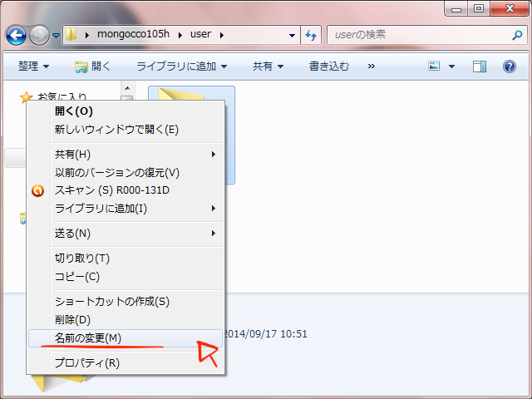
Task: Click the Forward navigation arrow button
Action: click(x=39, y=35)
